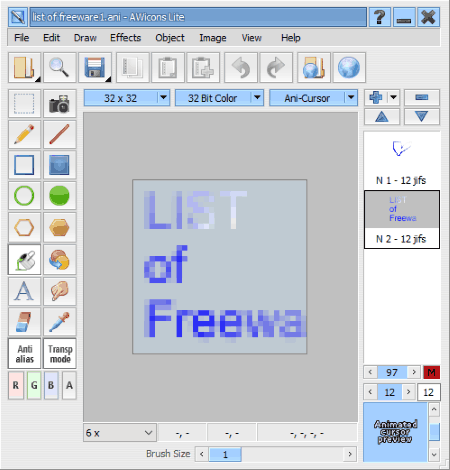Open the 6 x zoom dropdown
This screenshot has width=450, height=470.
(x=120, y=433)
